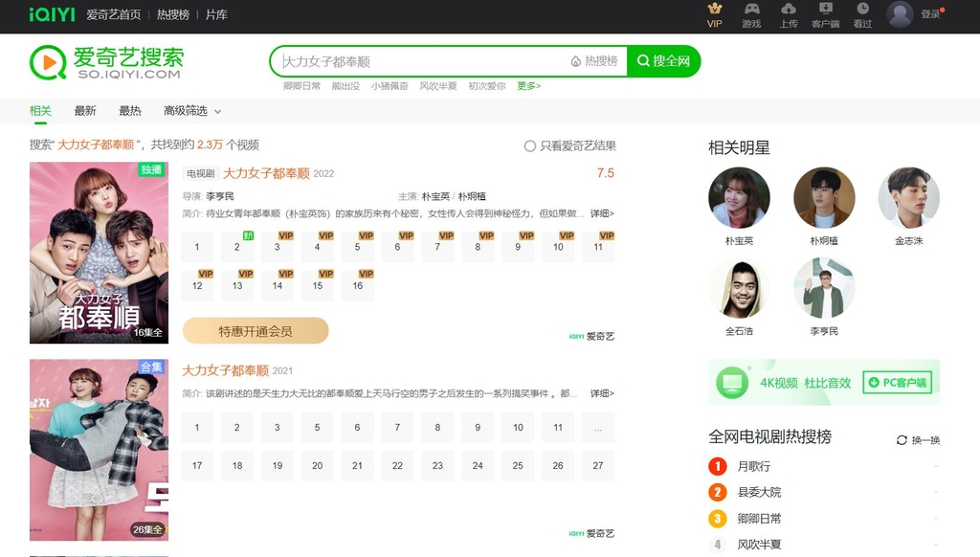This screenshot has width=980, height=557.
Task: Click the 特惠开通会员 button
Action: pyautogui.click(x=256, y=331)
